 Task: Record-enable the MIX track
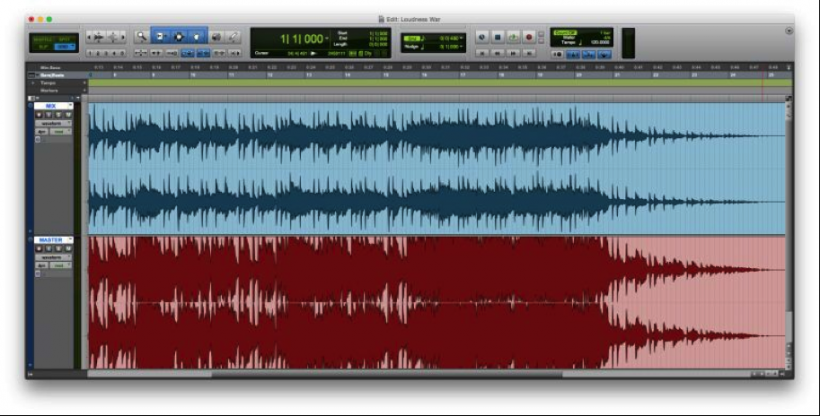click(x=39, y=115)
